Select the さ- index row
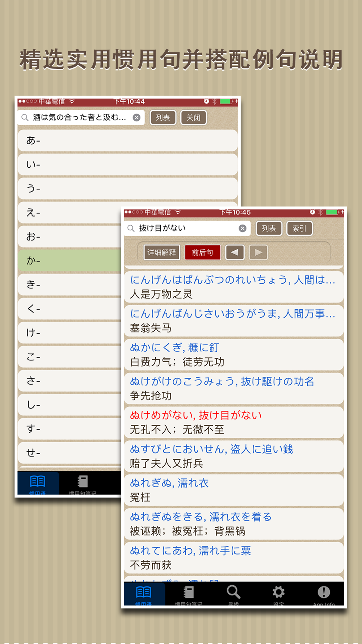 [70, 381]
